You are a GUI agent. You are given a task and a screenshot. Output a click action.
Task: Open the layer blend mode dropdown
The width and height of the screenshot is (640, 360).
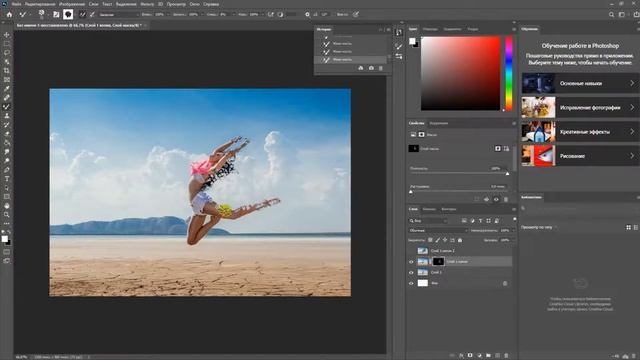tap(438, 231)
